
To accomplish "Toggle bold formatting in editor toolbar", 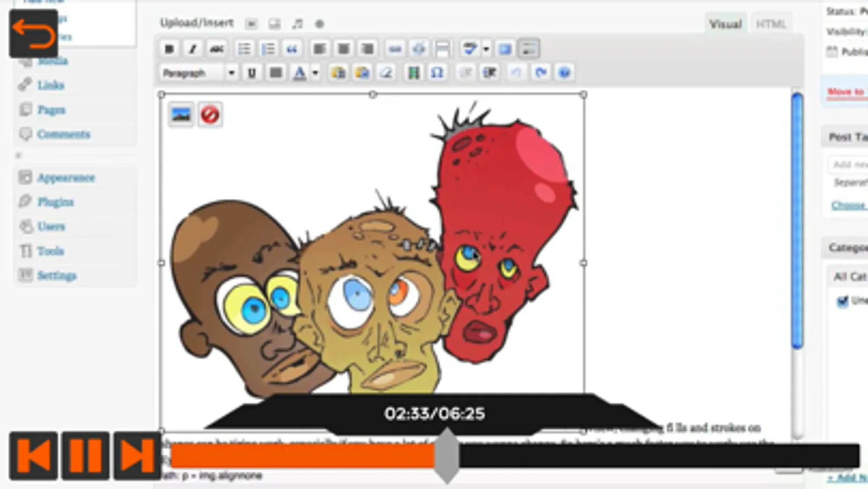I will pos(169,49).
